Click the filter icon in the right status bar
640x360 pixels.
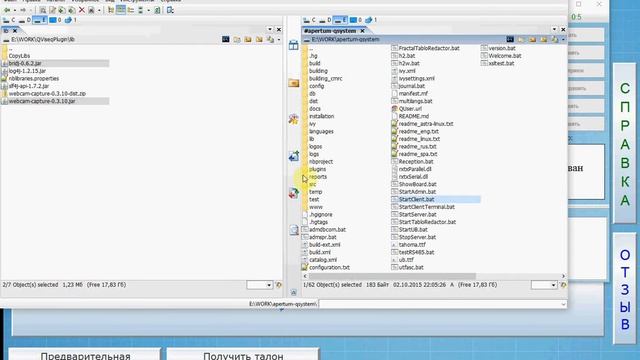click(x=563, y=285)
